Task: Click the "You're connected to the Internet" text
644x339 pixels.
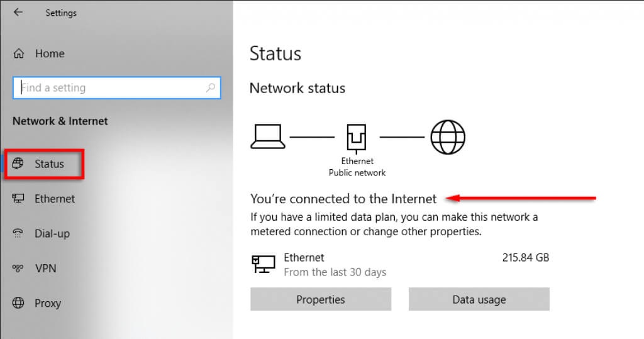Action: [343, 199]
